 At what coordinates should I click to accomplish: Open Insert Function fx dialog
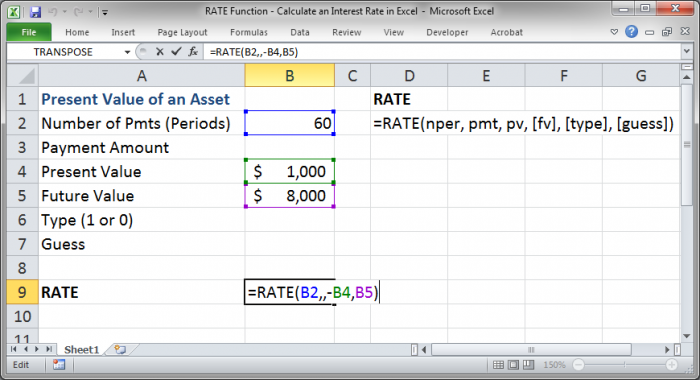point(193,52)
